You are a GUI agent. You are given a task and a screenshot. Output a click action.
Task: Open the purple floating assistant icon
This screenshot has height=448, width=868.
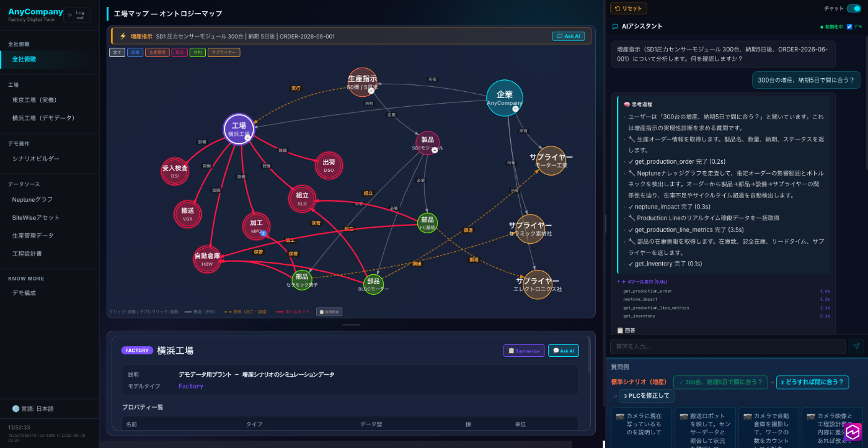(852, 432)
